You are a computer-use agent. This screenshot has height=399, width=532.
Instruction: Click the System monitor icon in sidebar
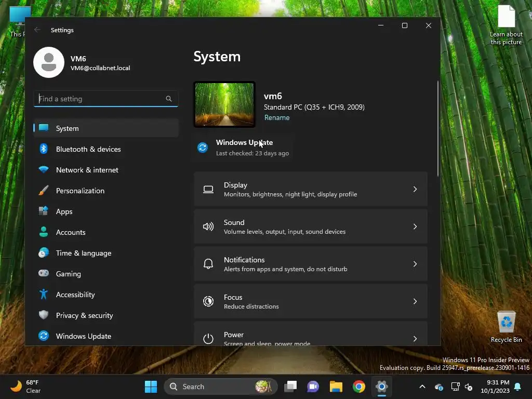pyautogui.click(x=44, y=128)
